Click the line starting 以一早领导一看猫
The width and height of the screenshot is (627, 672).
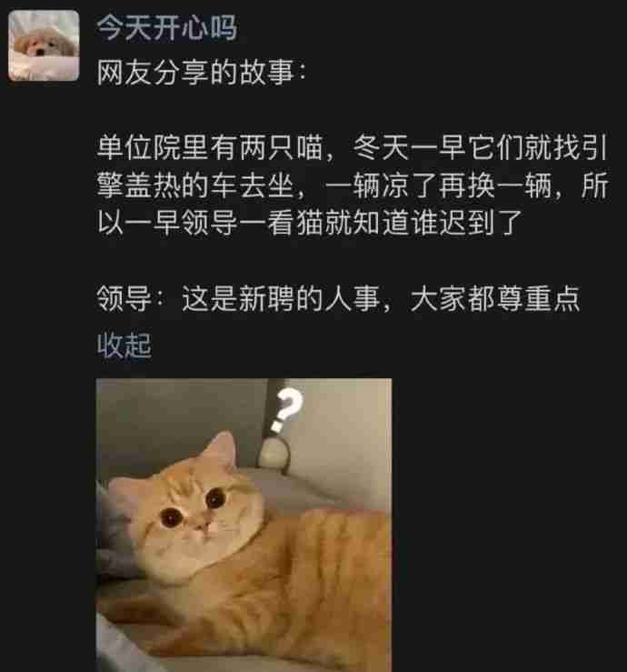pos(309,223)
